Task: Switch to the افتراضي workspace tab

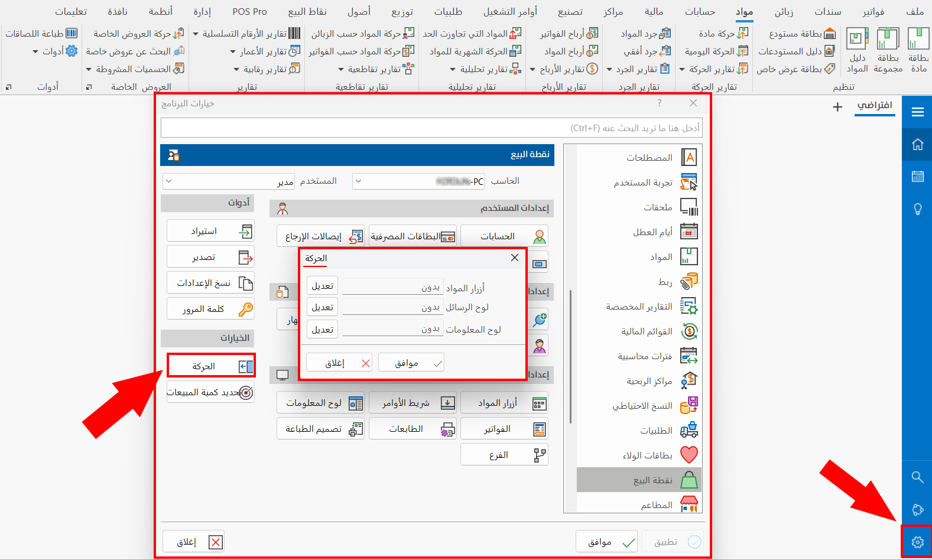Action: [875, 105]
